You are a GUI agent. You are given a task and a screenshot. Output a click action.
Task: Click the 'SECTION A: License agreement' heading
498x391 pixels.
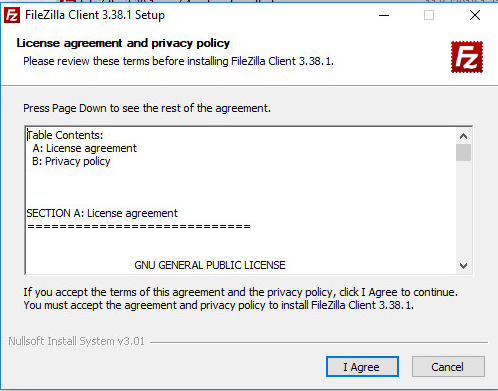[x=102, y=213]
